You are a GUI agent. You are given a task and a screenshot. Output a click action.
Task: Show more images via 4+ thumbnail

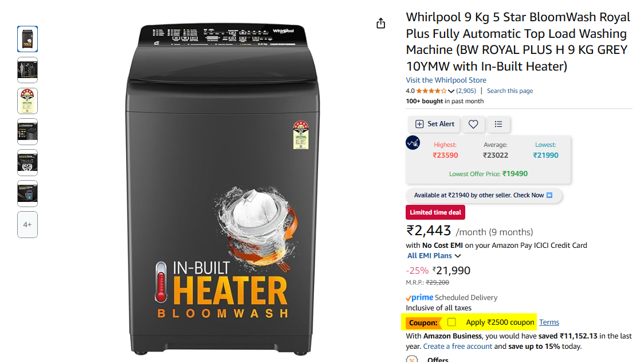pyautogui.click(x=28, y=225)
